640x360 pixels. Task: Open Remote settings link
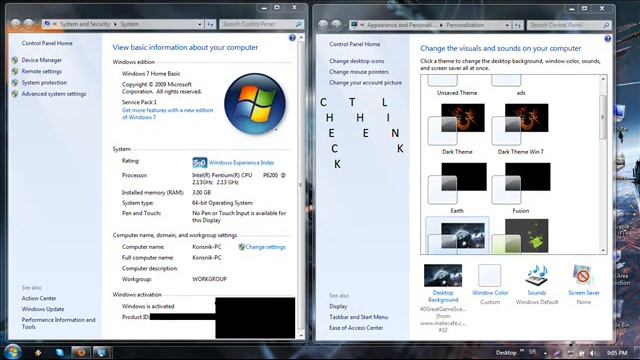point(42,71)
